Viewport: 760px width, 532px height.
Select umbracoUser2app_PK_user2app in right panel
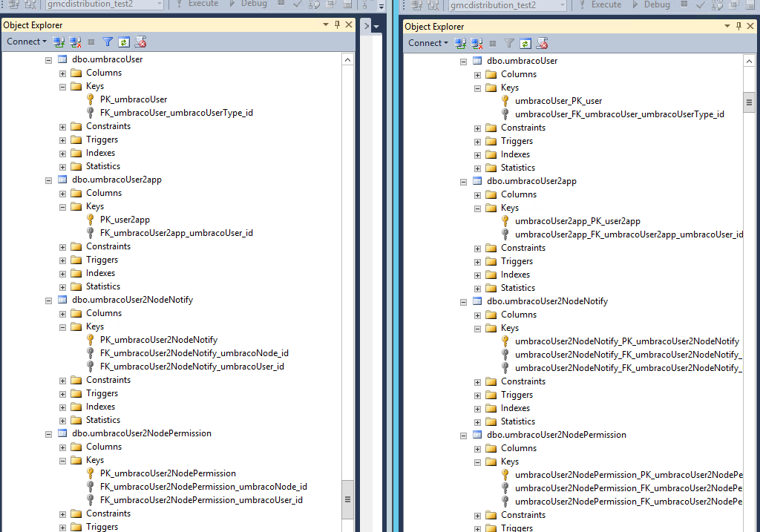point(577,221)
